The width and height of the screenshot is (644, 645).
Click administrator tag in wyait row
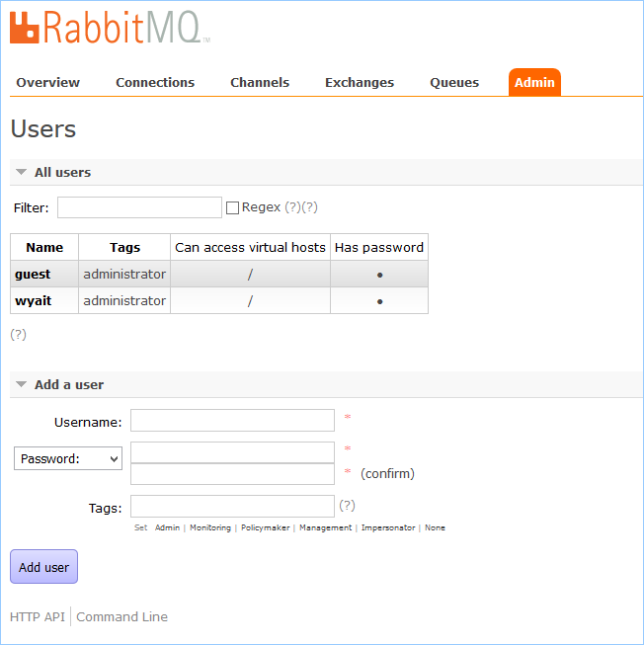coord(124,300)
